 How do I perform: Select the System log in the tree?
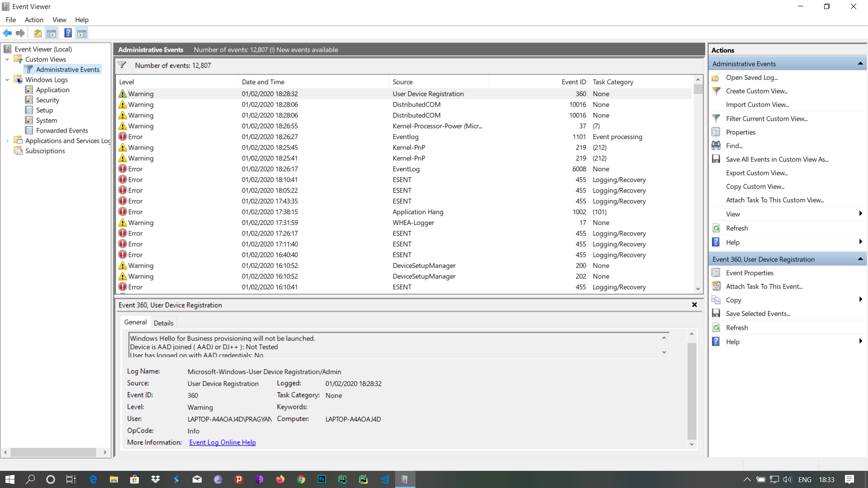pos(47,120)
